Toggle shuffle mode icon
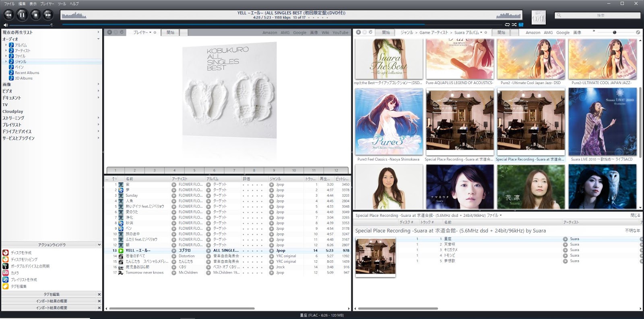This screenshot has width=644, height=319. click(x=514, y=25)
